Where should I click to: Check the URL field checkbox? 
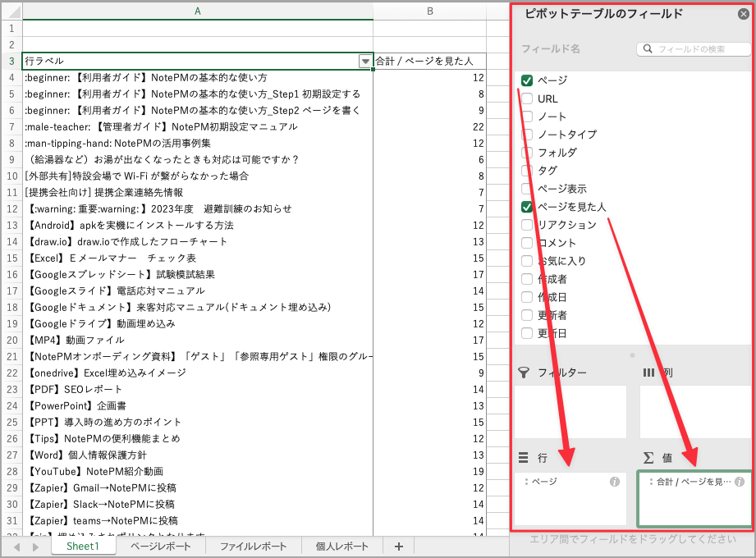(527, 98)
